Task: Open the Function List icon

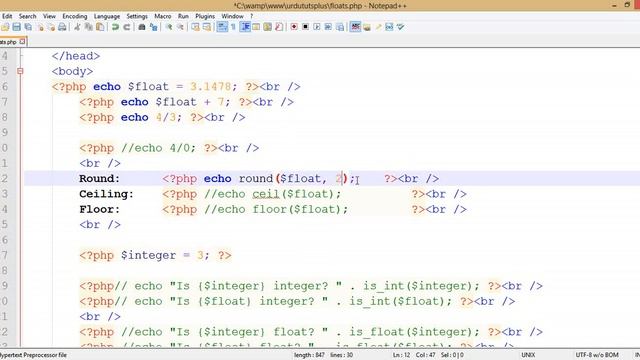Action: tap(279, 27)
